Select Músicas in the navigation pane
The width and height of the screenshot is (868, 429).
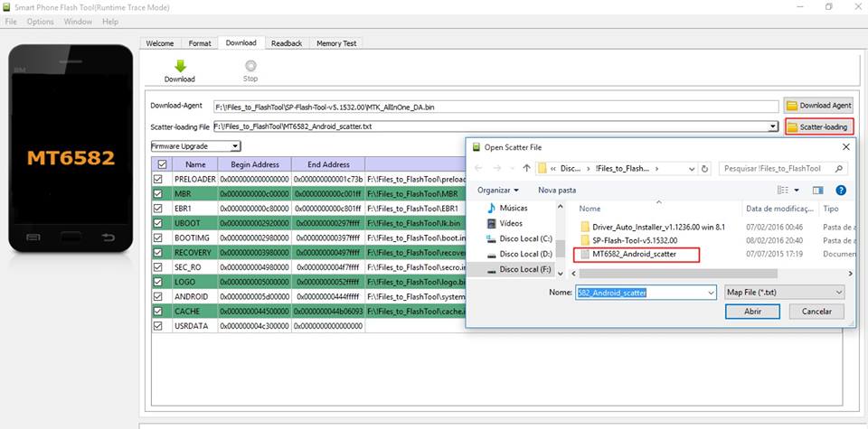(506, 208)
